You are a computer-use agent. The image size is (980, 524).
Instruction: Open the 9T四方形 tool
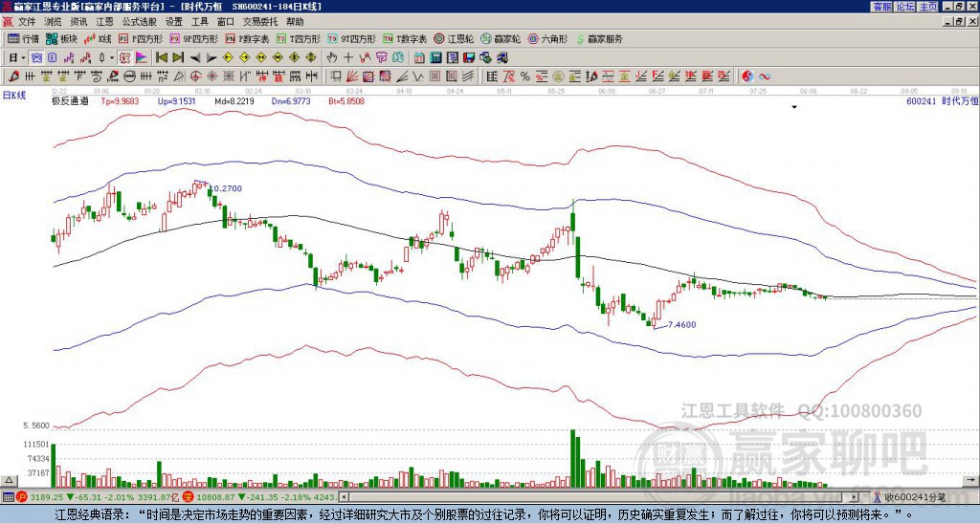point(352,38)
